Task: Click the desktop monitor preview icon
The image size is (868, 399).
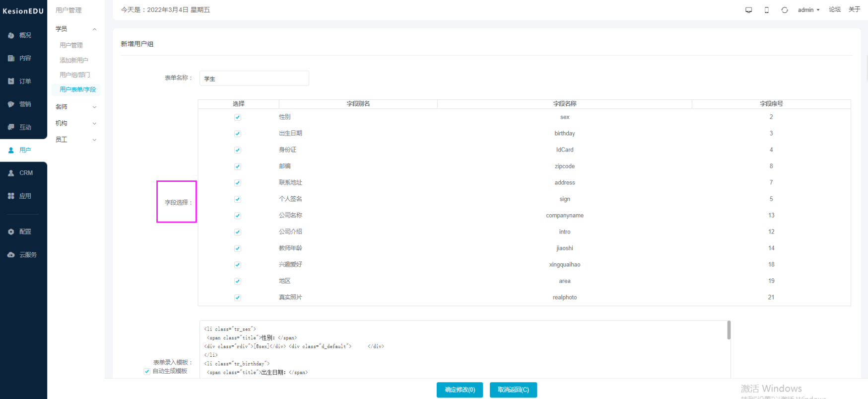Action: [x=748, y=10]
